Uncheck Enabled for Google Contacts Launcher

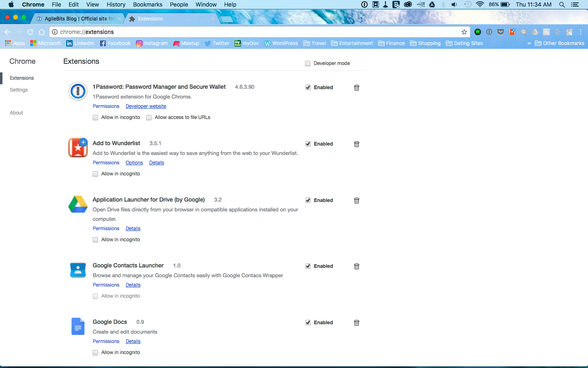308,266
